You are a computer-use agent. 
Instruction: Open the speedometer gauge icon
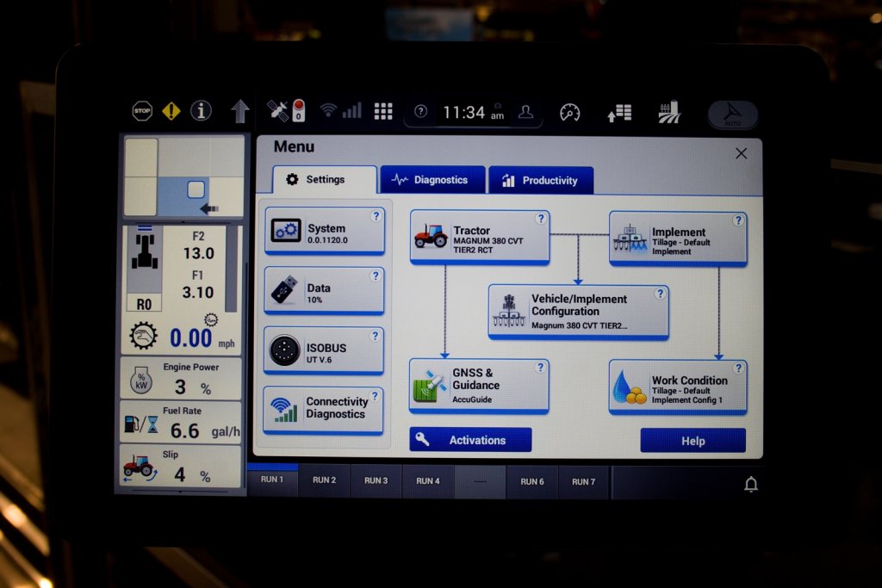click(x=570, y=113)
